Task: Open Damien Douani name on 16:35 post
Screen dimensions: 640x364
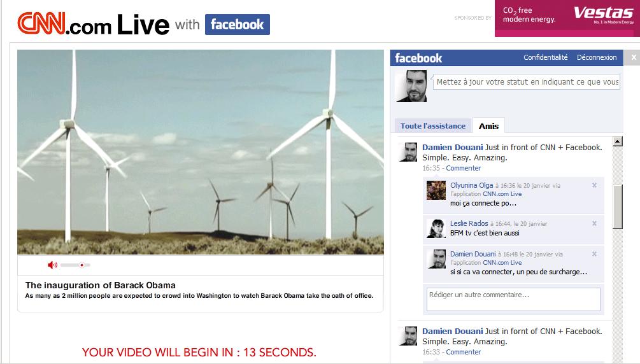Action: pyautogui.click(x=452, y=147)
